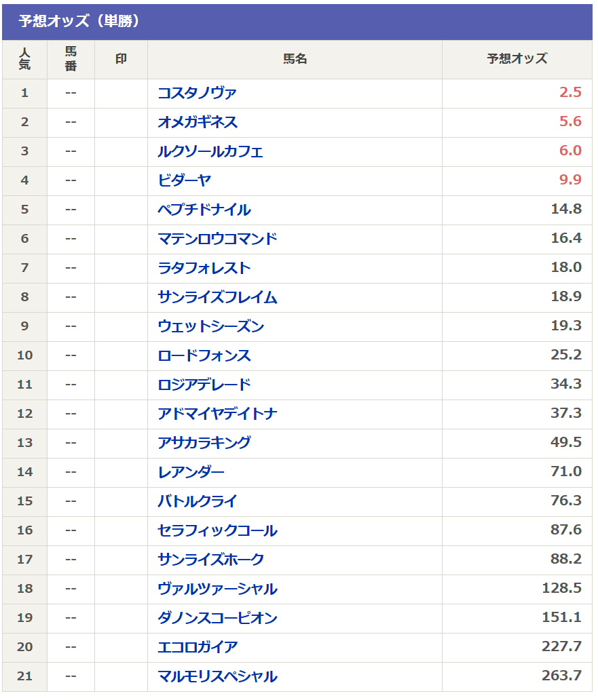Click the 2.5 odds for コスタノヴァ
Image resolution: width=598 pixels, height=700 pixels.
point(569,93)
